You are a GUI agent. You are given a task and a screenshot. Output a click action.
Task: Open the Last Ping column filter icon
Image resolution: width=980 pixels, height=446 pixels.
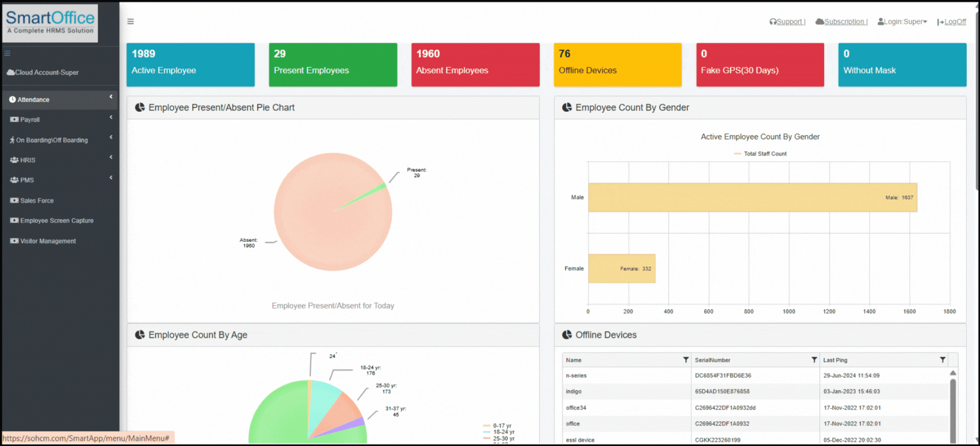tap(942, 360)
